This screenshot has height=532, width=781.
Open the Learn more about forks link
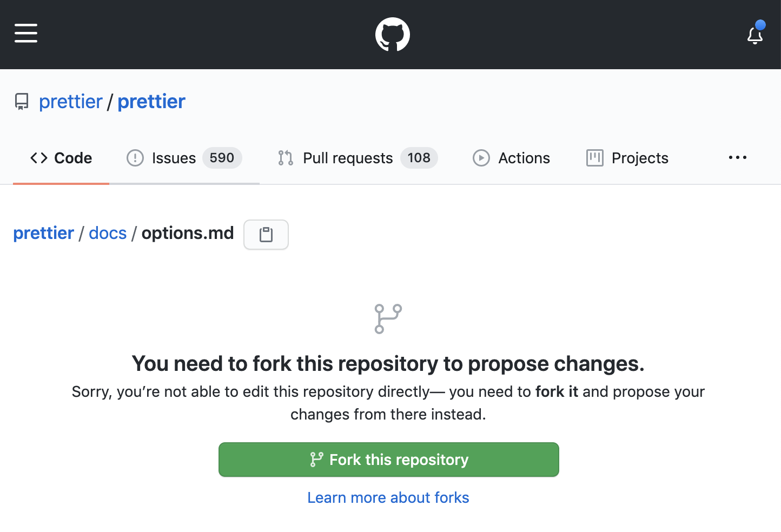(x=388, y=497)
